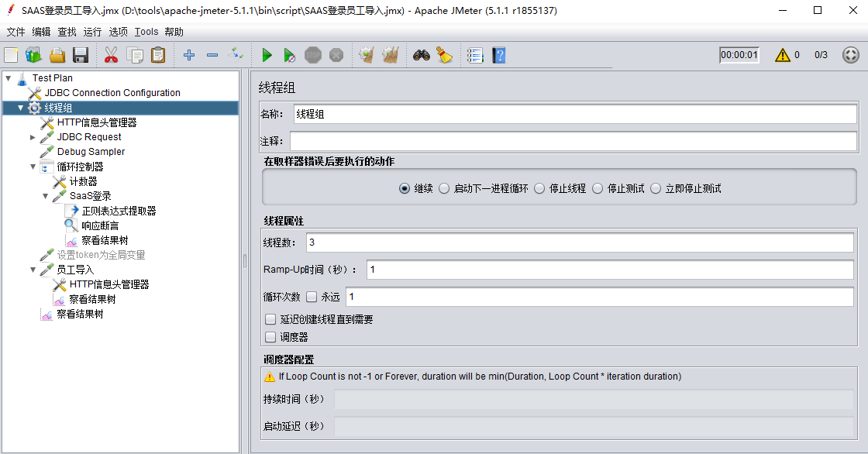Viewport: 868px width, 454px height.
Task: Click the 名称 name input field
Action: pos(574,114)
